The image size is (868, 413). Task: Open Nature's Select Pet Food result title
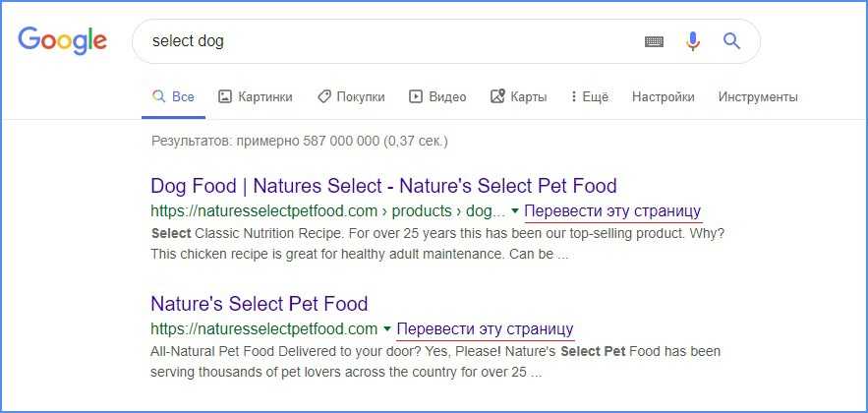[260, 303]
